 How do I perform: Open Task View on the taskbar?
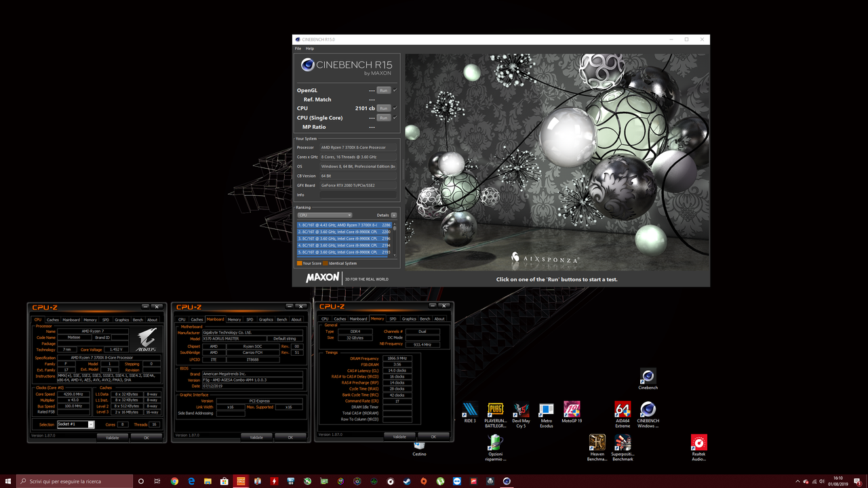(157, 481)
